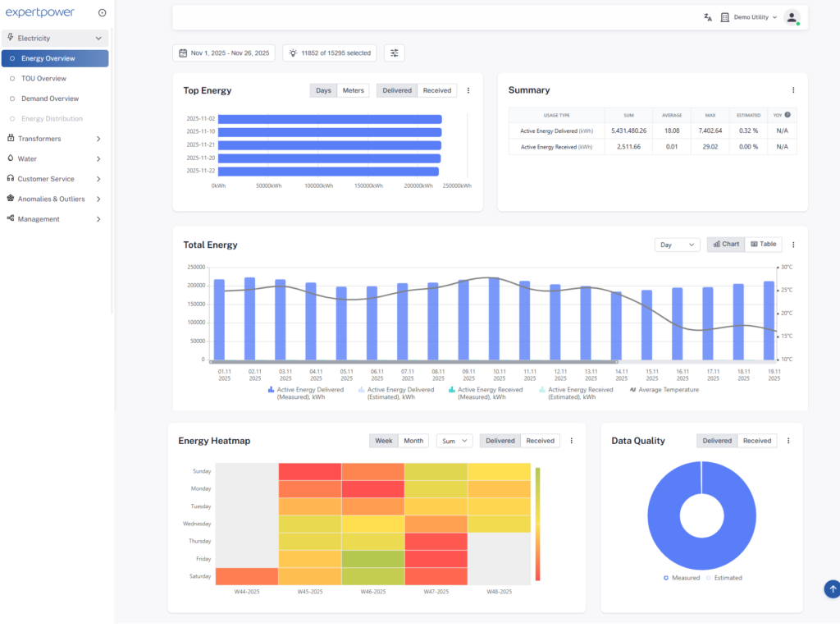Open the filter settings sliders icon
840x632 pixels.
[395, 53]
